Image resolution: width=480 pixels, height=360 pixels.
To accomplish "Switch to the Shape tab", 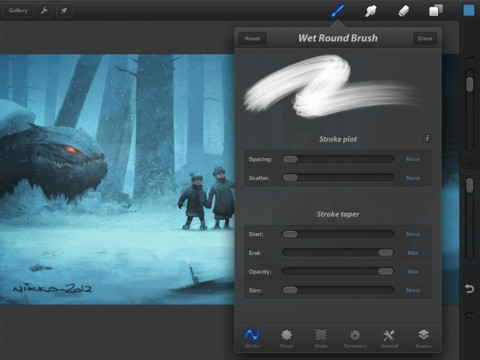I will click(287, 338).
